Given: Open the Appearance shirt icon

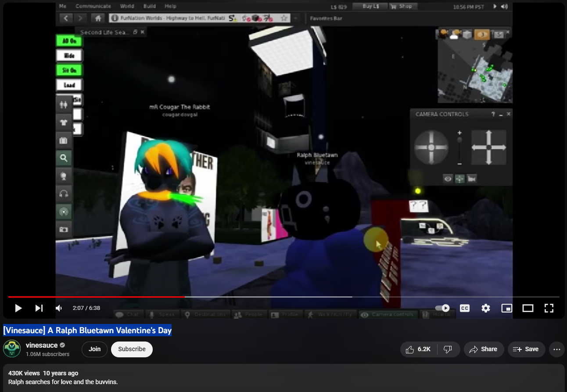Looking at the screenshot, I should tap(64, 123).
